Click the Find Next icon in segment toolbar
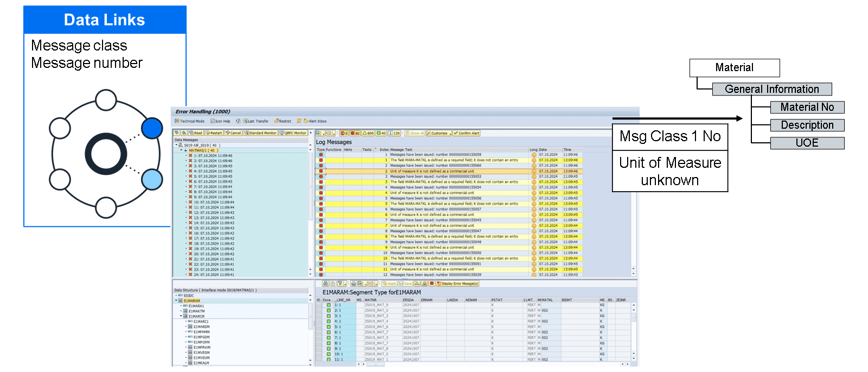 tap(333, 283)
